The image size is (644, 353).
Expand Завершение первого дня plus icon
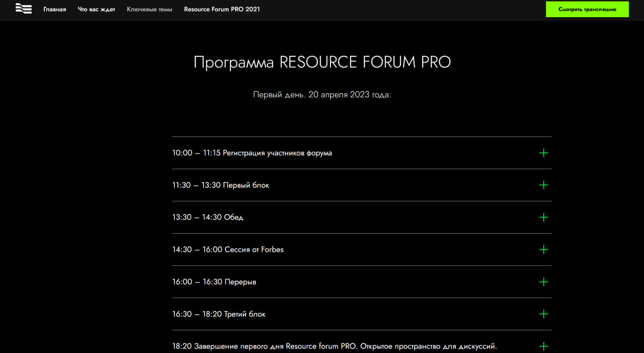click(543, 346)
